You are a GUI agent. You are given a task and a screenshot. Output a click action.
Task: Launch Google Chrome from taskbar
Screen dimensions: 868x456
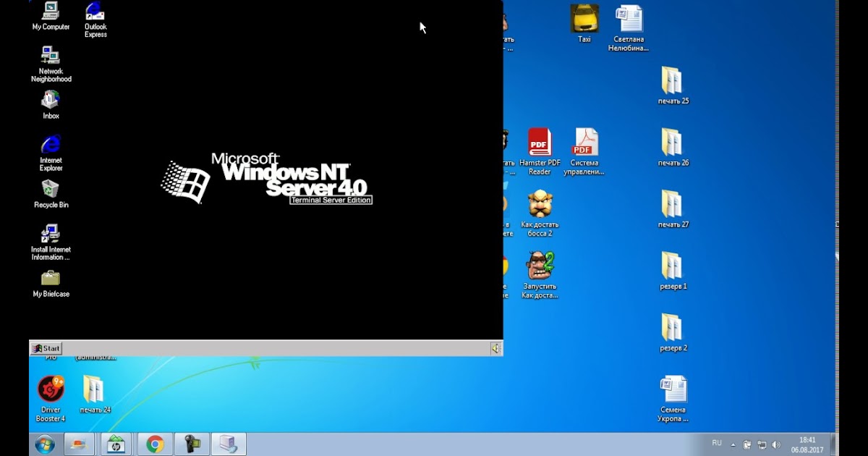click(155, 444)
